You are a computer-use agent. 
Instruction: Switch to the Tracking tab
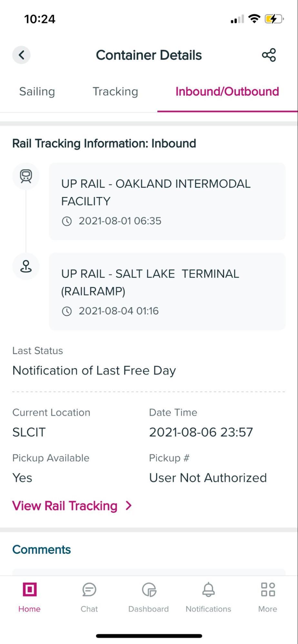click(115, 91)
